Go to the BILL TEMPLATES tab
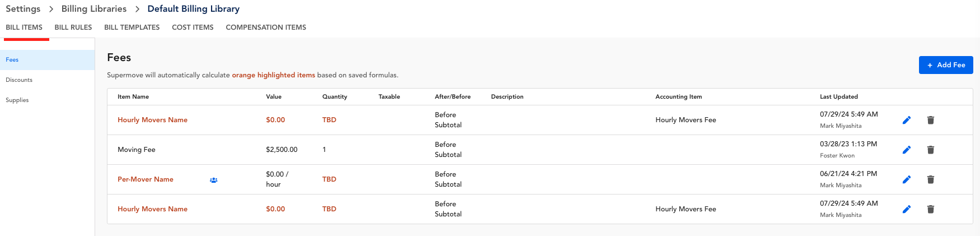The width and height of the screenshot is (980, 236). coord(132,27)
